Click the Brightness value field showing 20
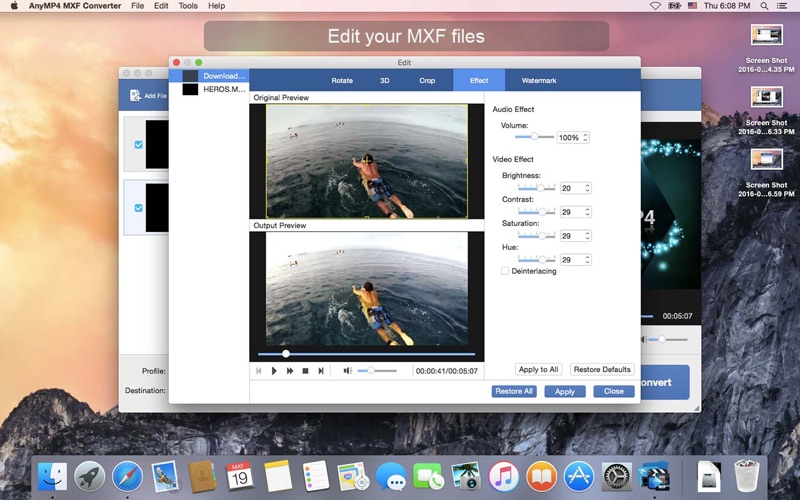 click(571, 188)
